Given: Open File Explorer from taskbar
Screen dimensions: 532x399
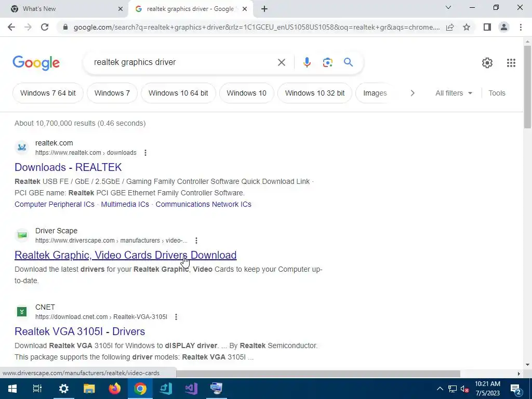Looking at the screenshot, I should [89, 389].
